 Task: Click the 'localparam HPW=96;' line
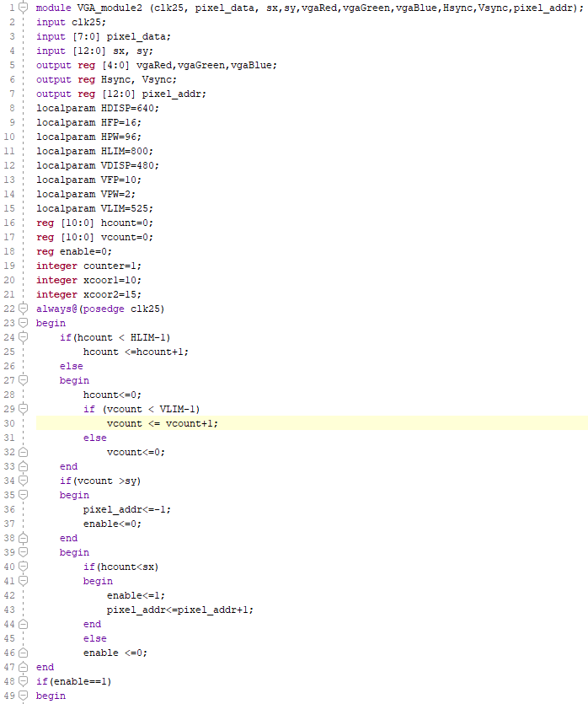click(88, 137)
